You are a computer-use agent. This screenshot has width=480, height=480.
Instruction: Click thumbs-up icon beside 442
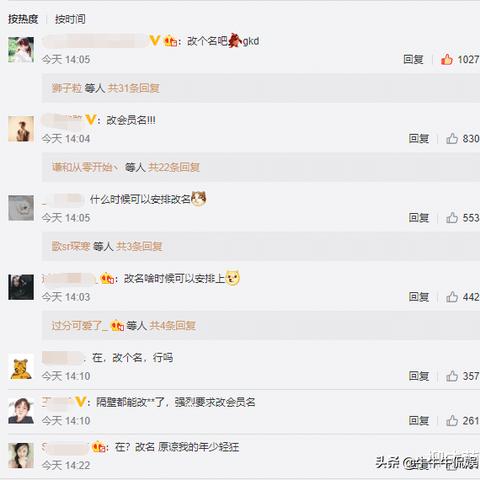point(452,297)
